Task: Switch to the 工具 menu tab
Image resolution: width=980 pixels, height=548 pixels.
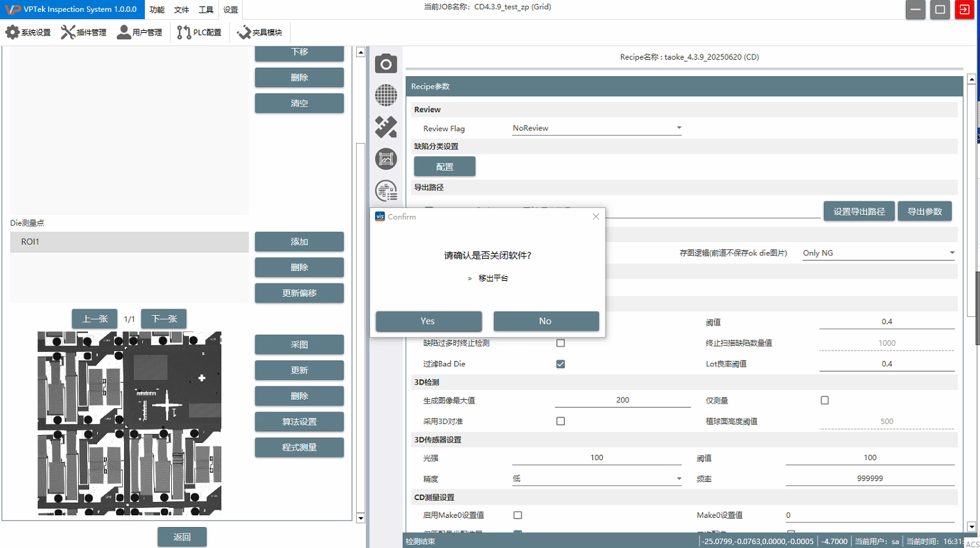Action: pos(206,10)
